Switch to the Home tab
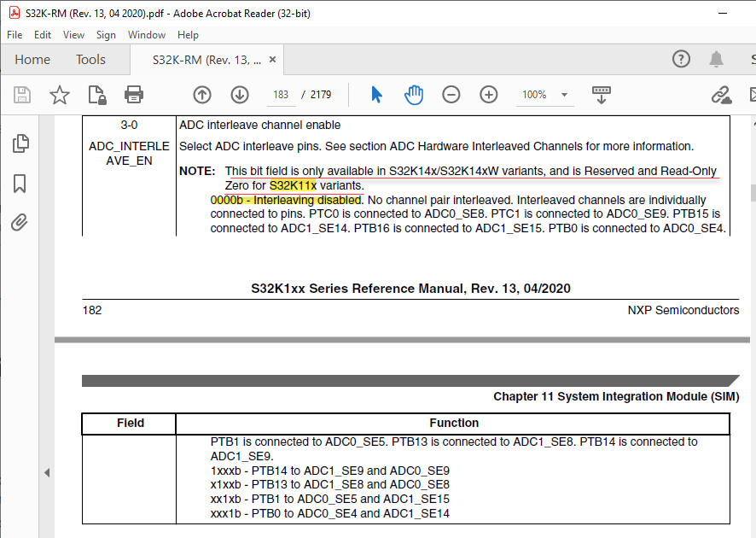The height and width of the screenshot is (538, 756). (32, 59)
